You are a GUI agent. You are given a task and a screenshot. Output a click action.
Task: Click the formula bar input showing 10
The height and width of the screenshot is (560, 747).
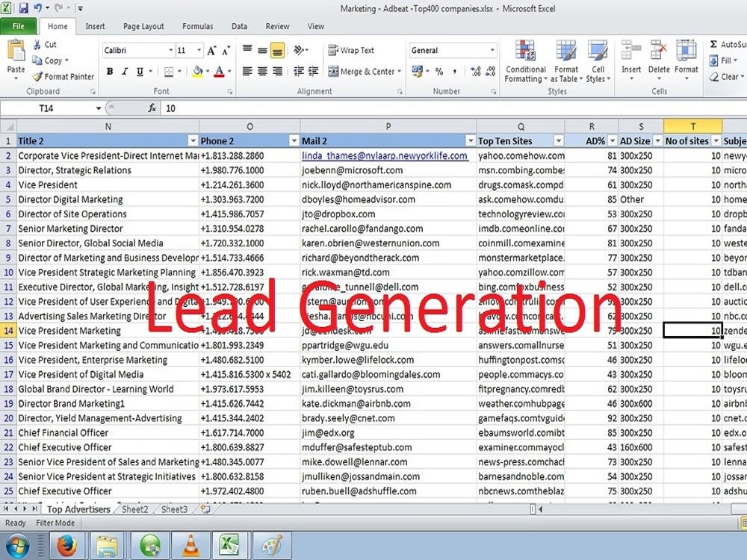pos(453,108)
